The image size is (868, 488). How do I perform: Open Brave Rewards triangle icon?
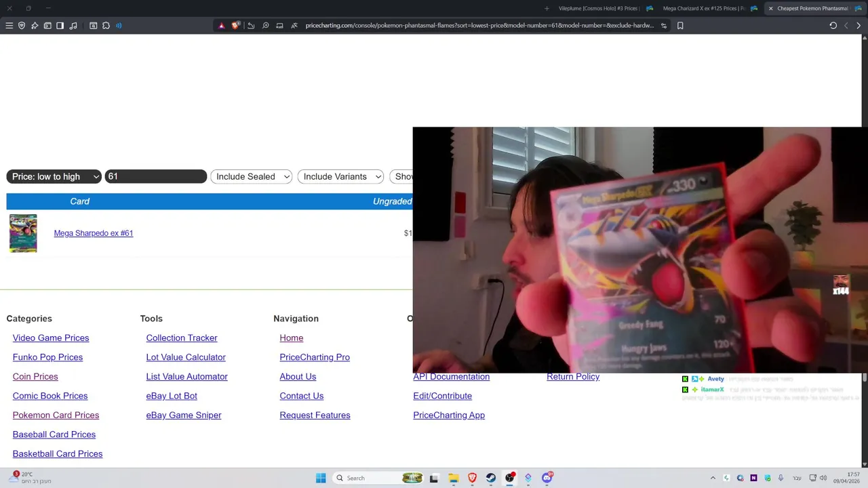(x=221, y=26)
